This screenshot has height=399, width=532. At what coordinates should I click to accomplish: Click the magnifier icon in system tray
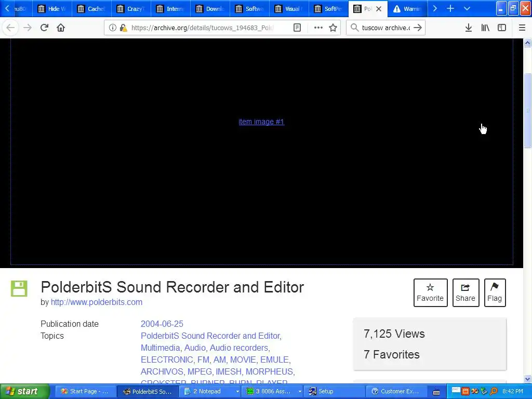pos(494,391)
